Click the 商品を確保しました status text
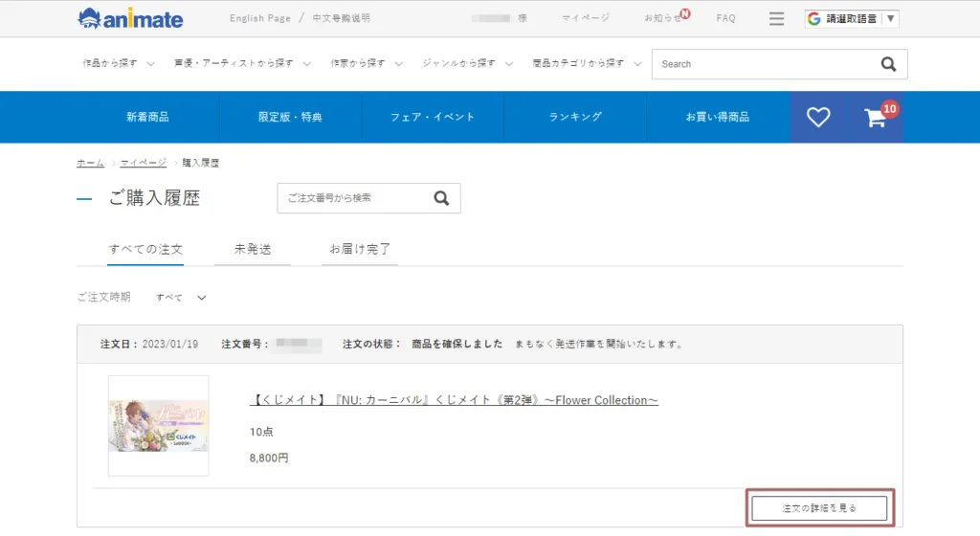980x536 pixels. click(457, 344)
